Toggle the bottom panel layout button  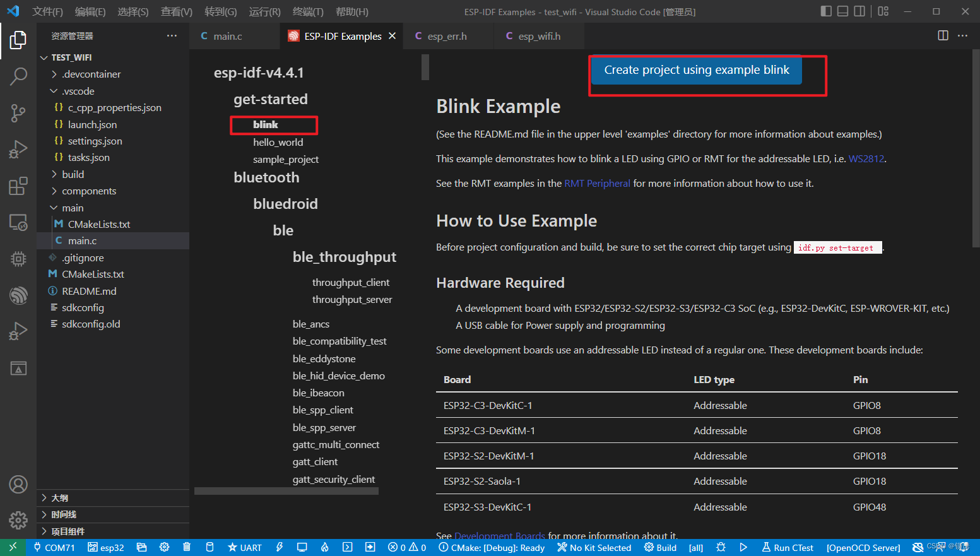(842, 11)
